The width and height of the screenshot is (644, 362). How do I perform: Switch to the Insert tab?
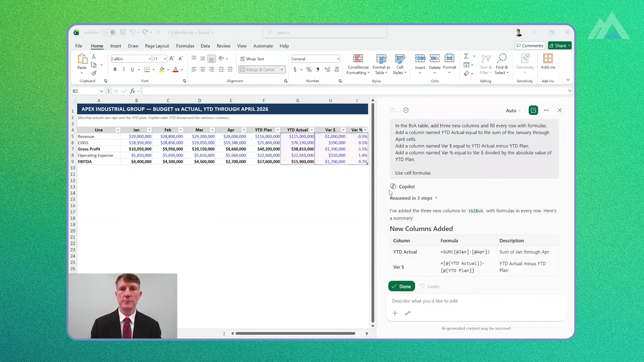(116, 46)
